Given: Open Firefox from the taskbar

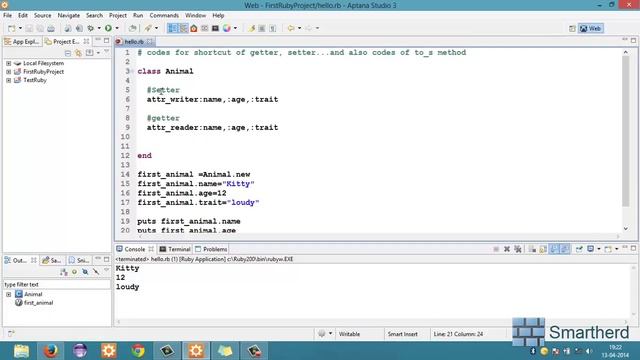Looking at the screenshot, I should click(x=51, y=351).
